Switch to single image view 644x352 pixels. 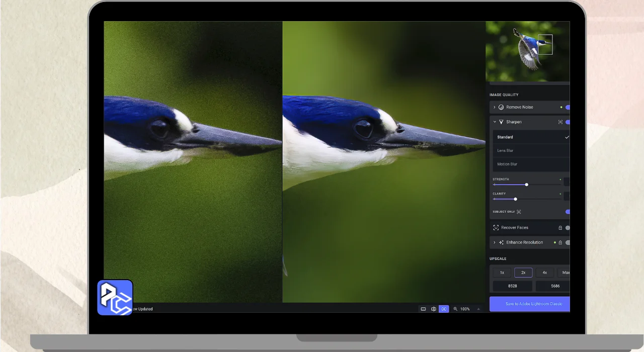[423, 309]
